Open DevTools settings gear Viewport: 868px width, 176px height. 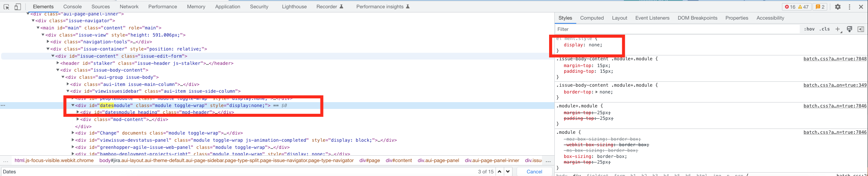[x=837, y=7]
